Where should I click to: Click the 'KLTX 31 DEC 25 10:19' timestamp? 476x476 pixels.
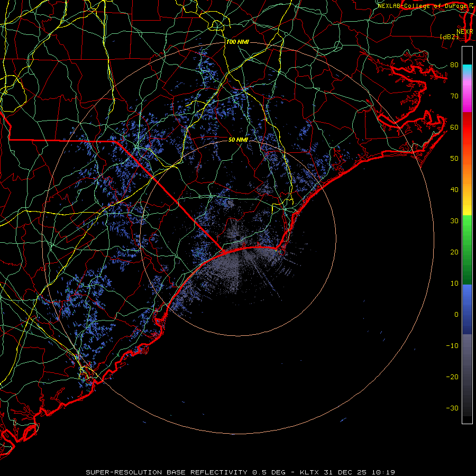pos(347,472)
